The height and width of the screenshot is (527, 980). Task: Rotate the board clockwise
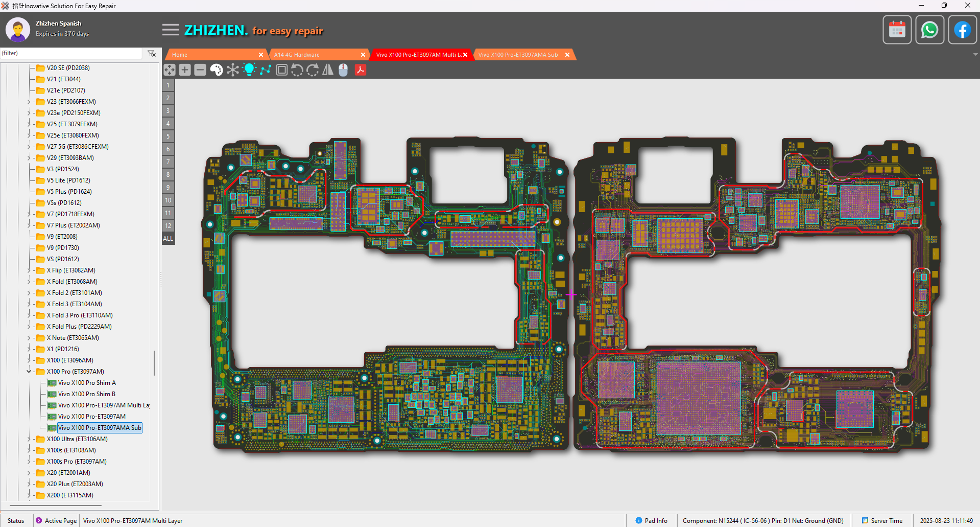pyautogui.click(x=313, y=70)
